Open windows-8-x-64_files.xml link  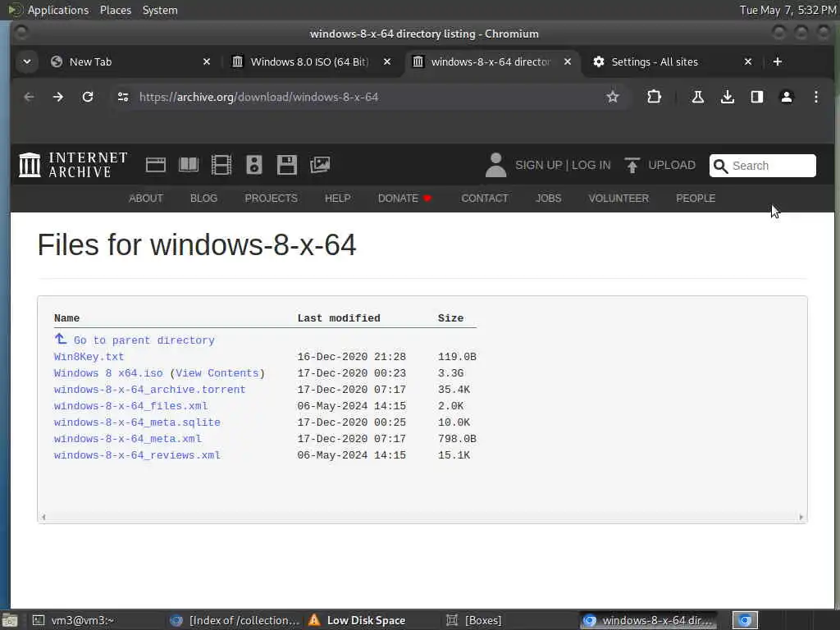pyautogui.click(x=130, y=406)
